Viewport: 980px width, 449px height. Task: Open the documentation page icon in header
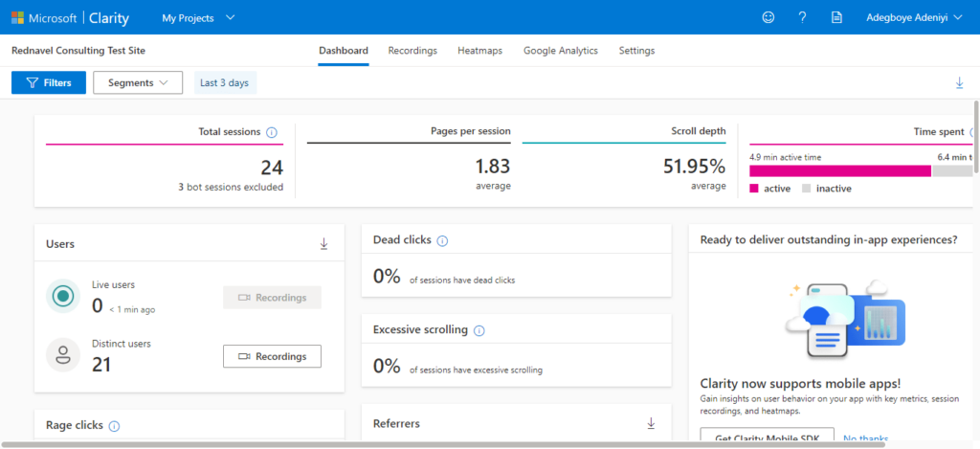click(836, 18)
